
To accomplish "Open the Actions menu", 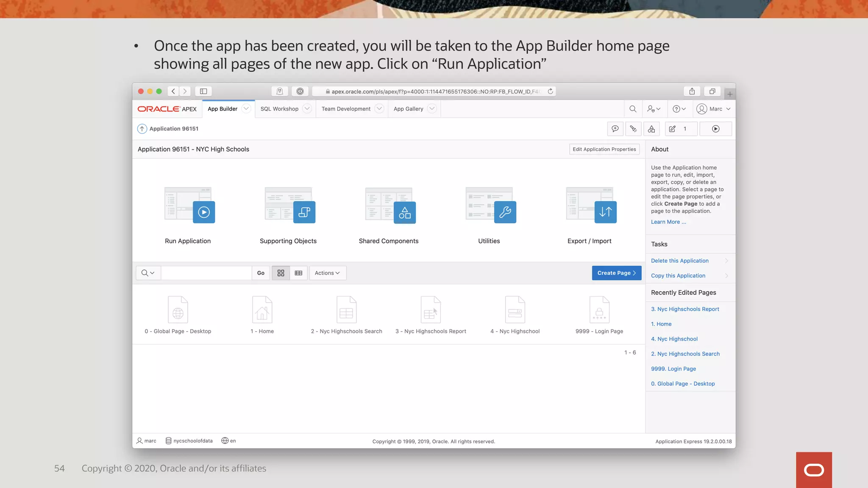I will pyautogui.click(x=328, y=273).
